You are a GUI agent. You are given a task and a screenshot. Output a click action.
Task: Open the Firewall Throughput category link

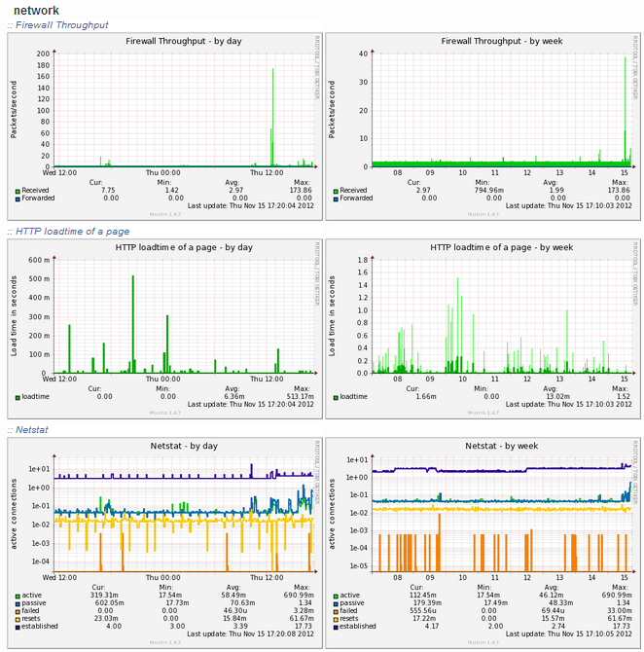tap(61, 25)
